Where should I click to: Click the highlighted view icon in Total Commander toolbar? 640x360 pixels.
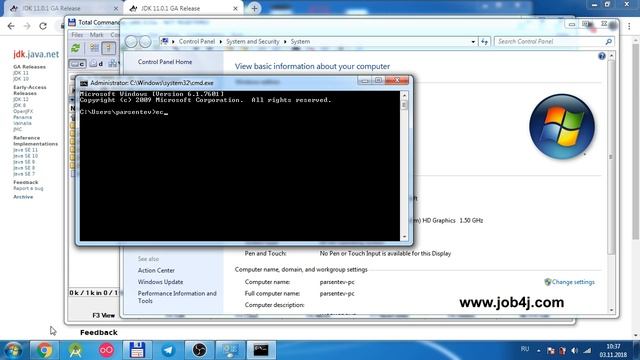click(108, 48)
